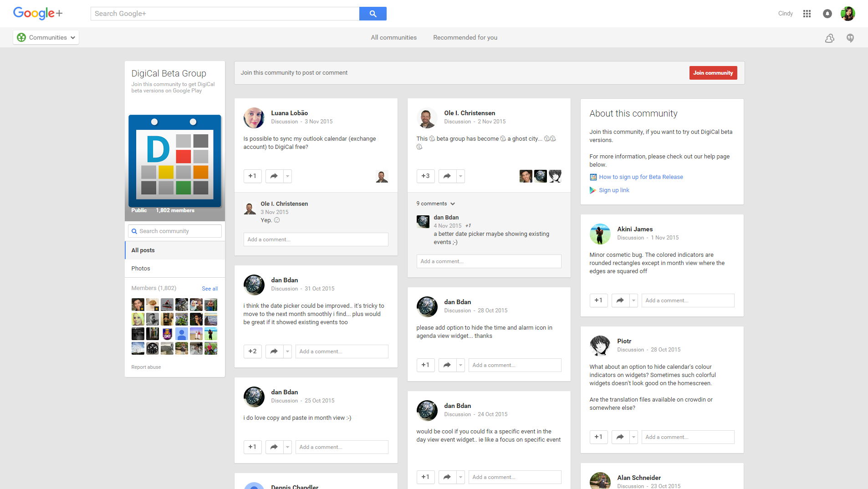868x489 pixels.
Task: Open the notifications bell icon
Action: [827, 14]
